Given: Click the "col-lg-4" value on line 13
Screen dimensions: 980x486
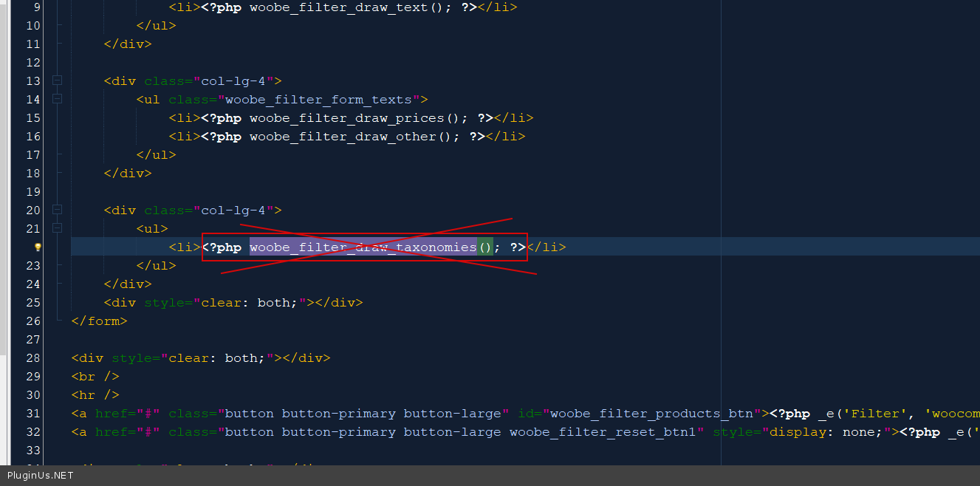Looking at the screenshot, I should [233, 81].
